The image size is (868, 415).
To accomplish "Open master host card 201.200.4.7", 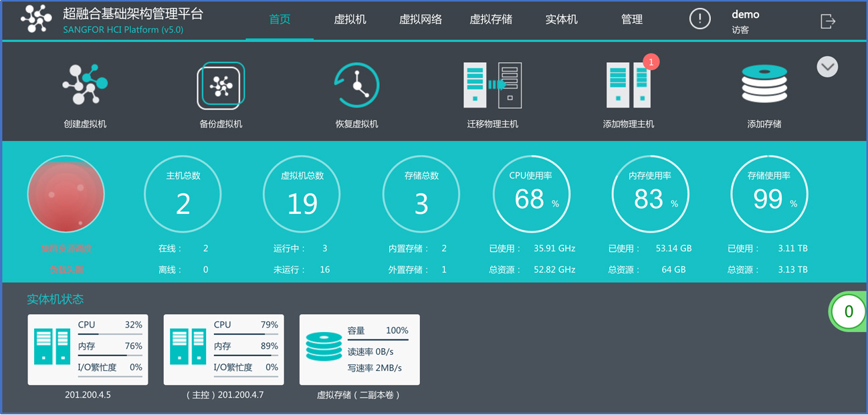I will (223, 350).
